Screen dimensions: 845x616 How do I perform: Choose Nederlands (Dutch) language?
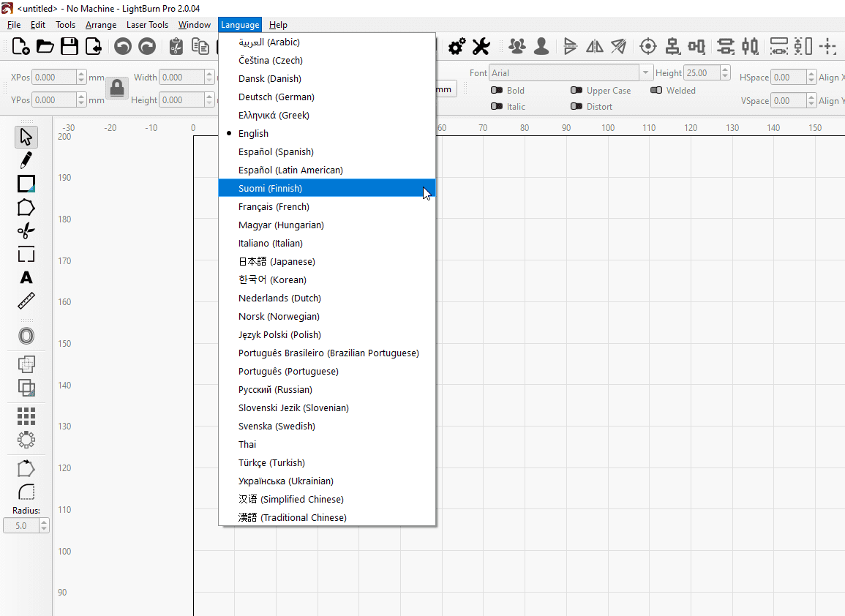(326, 298)
